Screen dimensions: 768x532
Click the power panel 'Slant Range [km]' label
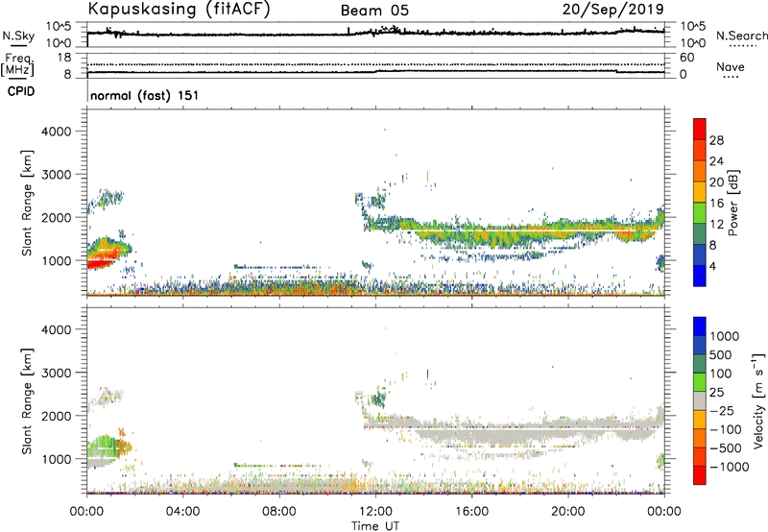tap(27, 203)
